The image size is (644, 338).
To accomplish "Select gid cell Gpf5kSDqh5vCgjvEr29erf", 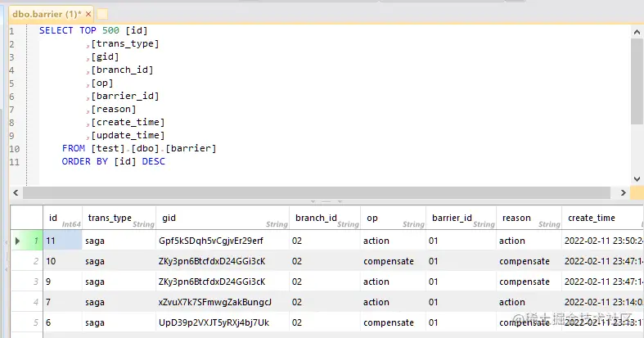I will pos(223,241).
